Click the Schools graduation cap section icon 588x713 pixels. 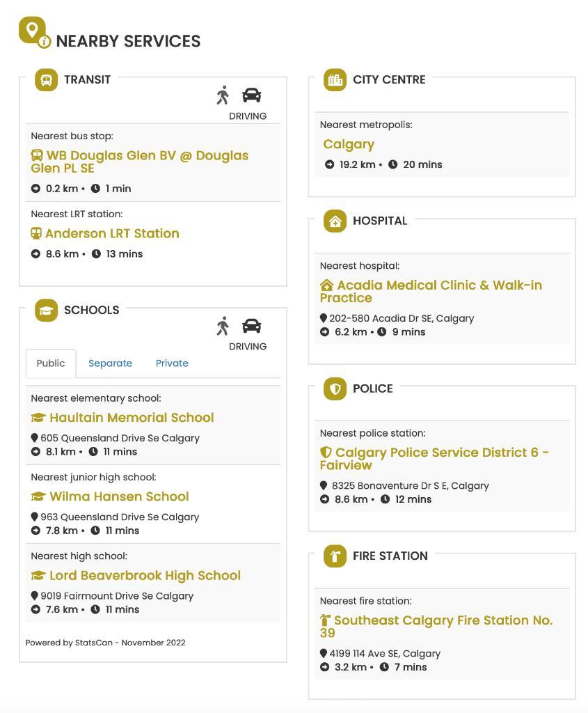[47, 310]
